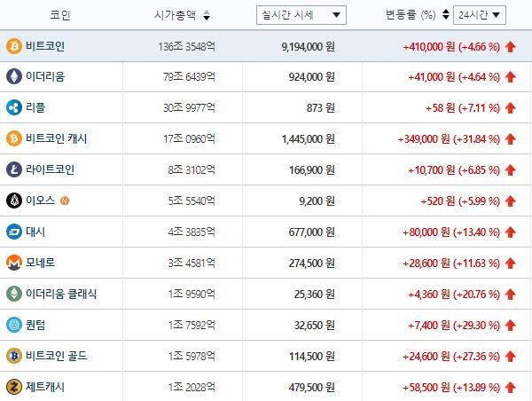Viewport: 532px width, 401px height.
Task: Open the 실시간 시세 dropdown
Action: [x=301, y=15]
